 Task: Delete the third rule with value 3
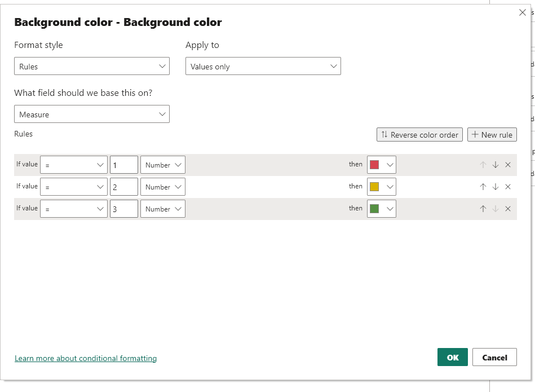pos(508,209)
